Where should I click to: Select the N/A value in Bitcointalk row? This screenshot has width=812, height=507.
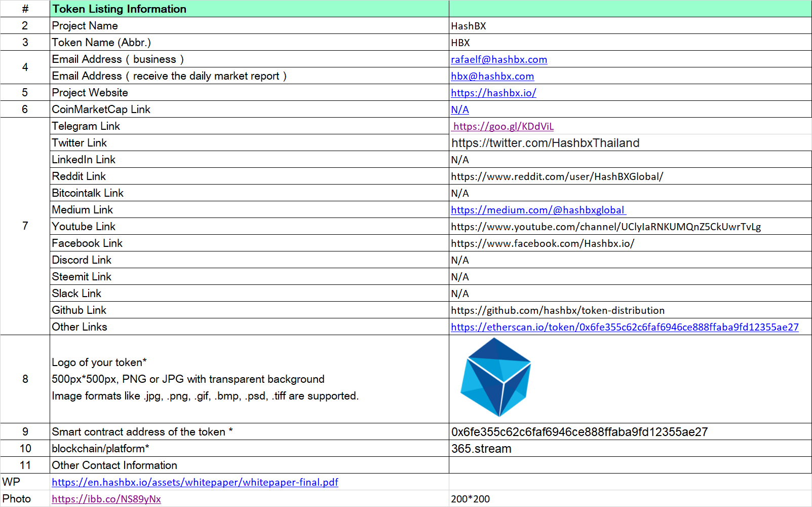(x=630, y=193)
